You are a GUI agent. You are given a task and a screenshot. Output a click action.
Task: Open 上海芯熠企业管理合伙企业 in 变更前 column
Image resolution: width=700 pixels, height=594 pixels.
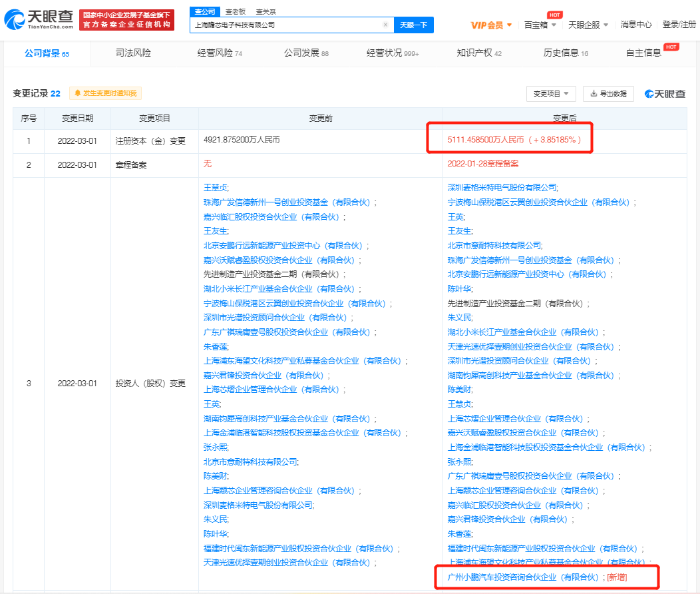tap(271, 390)
